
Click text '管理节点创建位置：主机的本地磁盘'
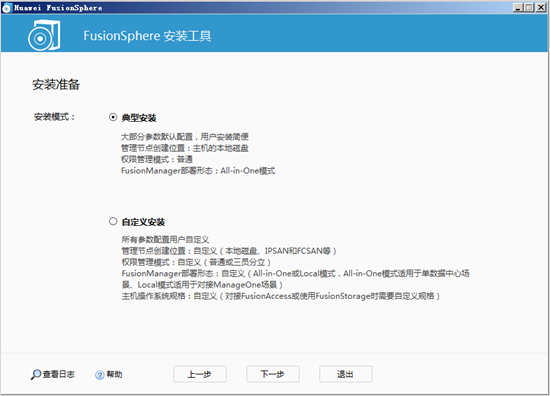point(185,148)
